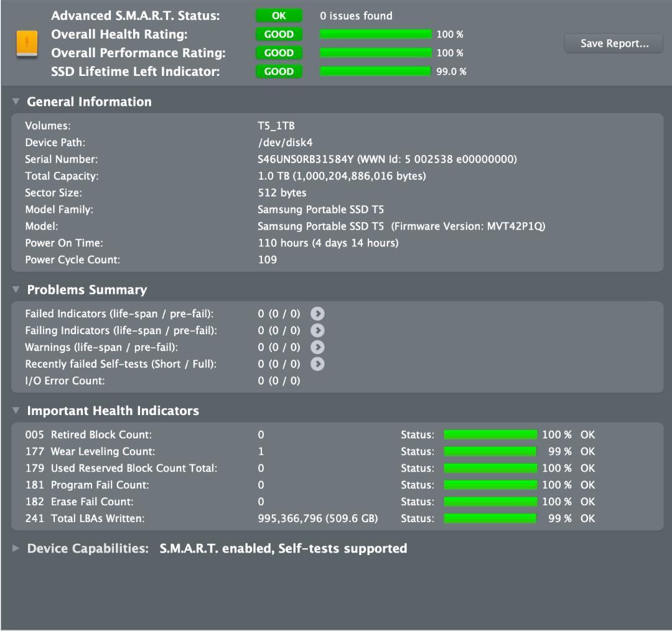Collapse the Important Health Indicators section
The height and width of the screenshot is (631, 672).
[x=16, y=411]
